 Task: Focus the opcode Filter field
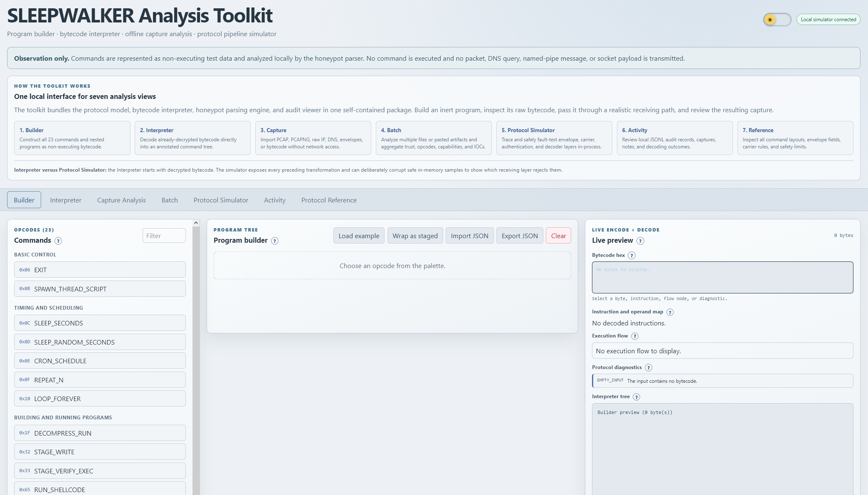[x=164, y=236]
